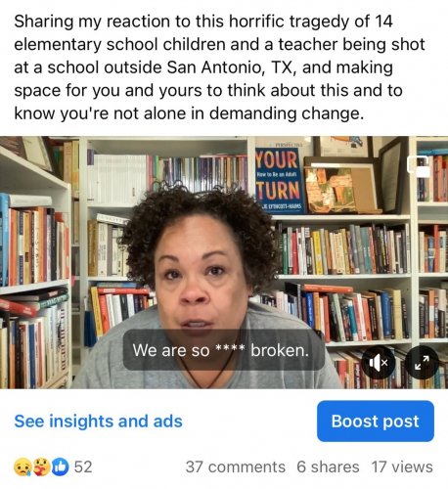Click the blue thumbs-up like icon
This screenshot has height=489, width=448.
pyautogui.click(x=61, y=467)
